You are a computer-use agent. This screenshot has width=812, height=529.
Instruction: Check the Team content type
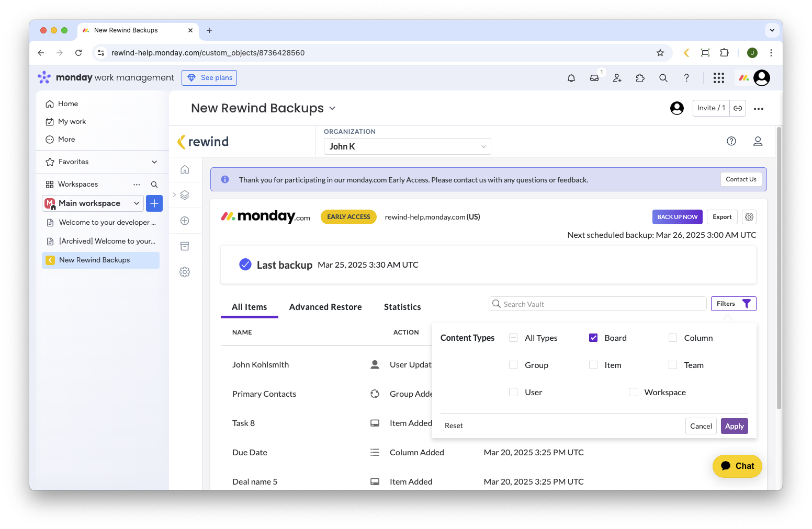point(673,365)
